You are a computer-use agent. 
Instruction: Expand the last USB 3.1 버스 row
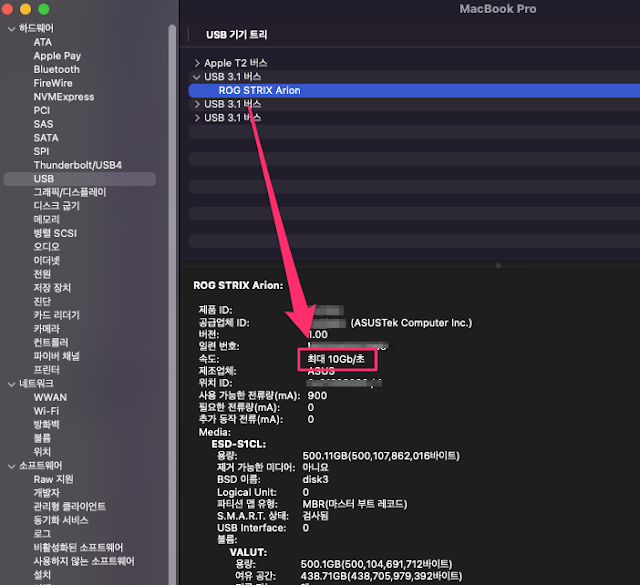point(197,118)
